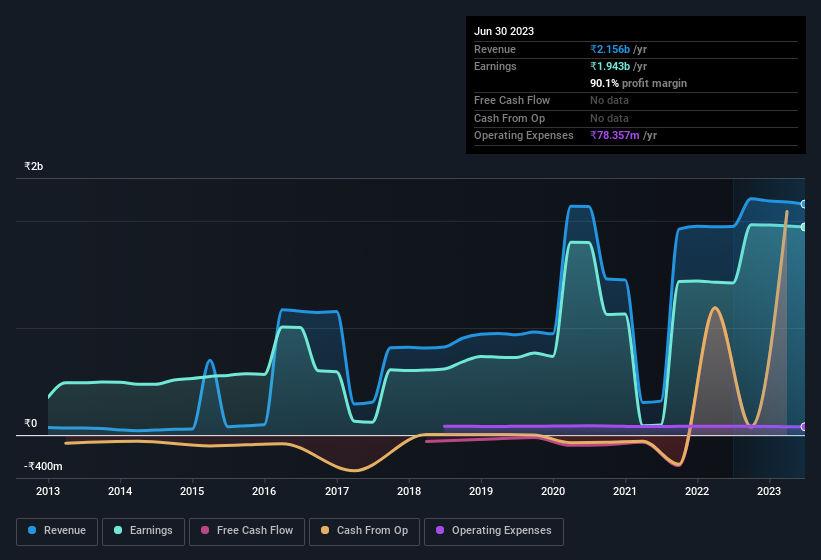Image resolution: width=821 pixels, height=560 pixels.
Task: Click the Jun 30 2023 tooltip date header
Action: 504,31
